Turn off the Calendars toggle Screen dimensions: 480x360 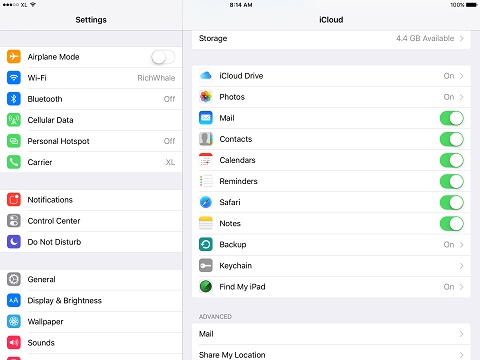[x=452, y=160]
